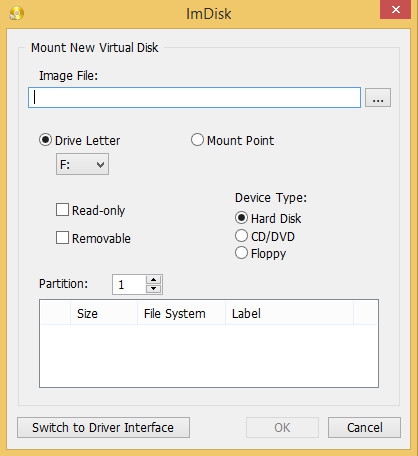Close the ImDisk dialog window
Viewport: 418px width, 456px height.
[x=396, y=10]
